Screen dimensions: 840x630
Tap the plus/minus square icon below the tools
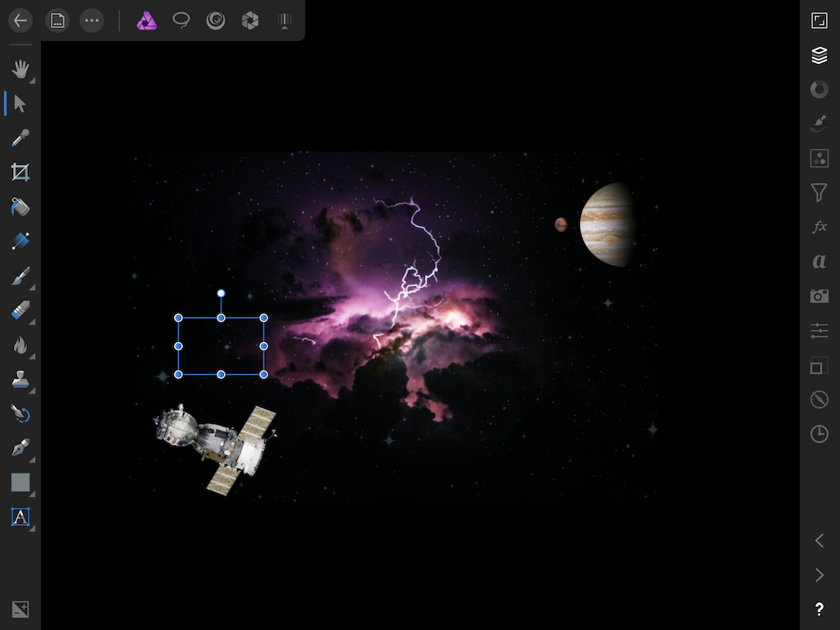(x=21, y=609)
